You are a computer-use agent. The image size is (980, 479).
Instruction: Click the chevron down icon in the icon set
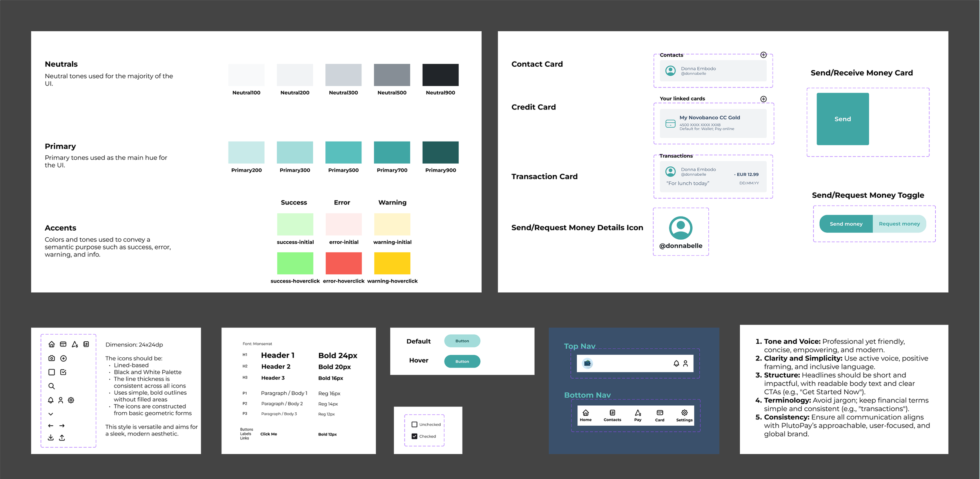(x=51, y=414)
